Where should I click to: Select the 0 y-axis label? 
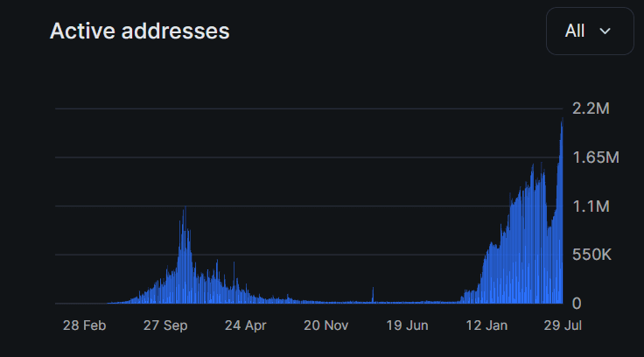click(x=577, y=304)
